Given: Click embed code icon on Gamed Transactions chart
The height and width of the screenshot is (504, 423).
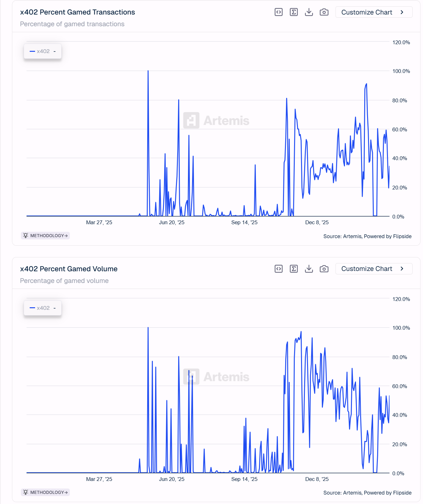Looking at the screenshot, I should pos(278,12).
